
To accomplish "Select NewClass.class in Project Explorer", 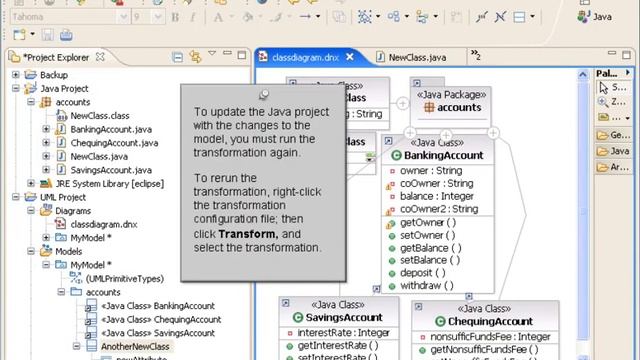I will click(x=100, y=116).
